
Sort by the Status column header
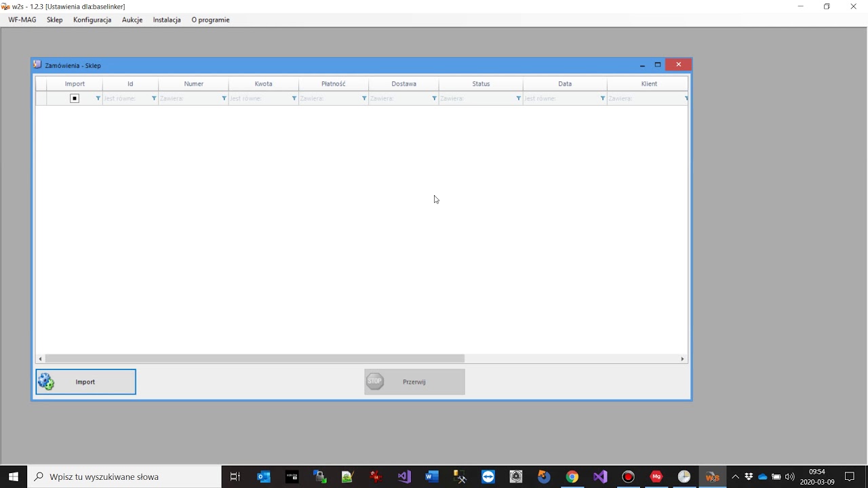coord(481,83)
